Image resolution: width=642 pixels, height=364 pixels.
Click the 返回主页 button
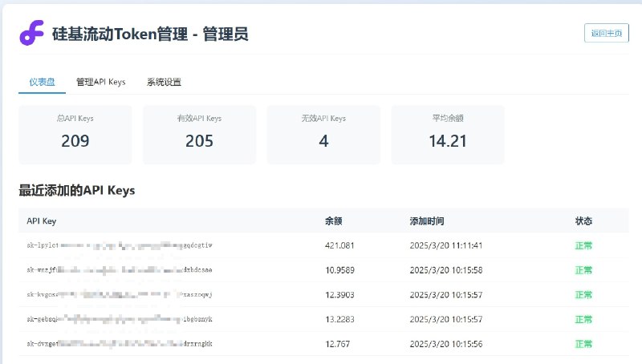[x=606, y=33]
